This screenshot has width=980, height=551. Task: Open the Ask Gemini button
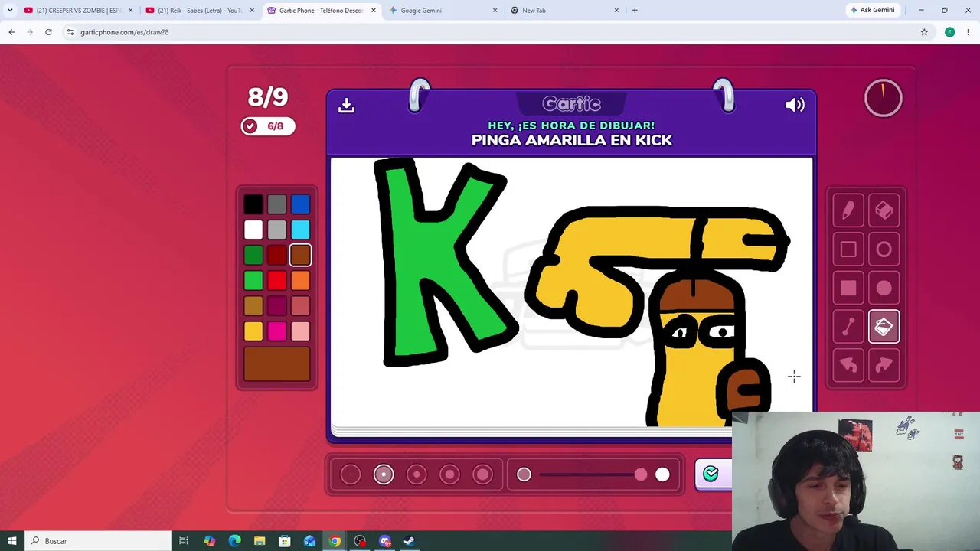coord(872,10)
